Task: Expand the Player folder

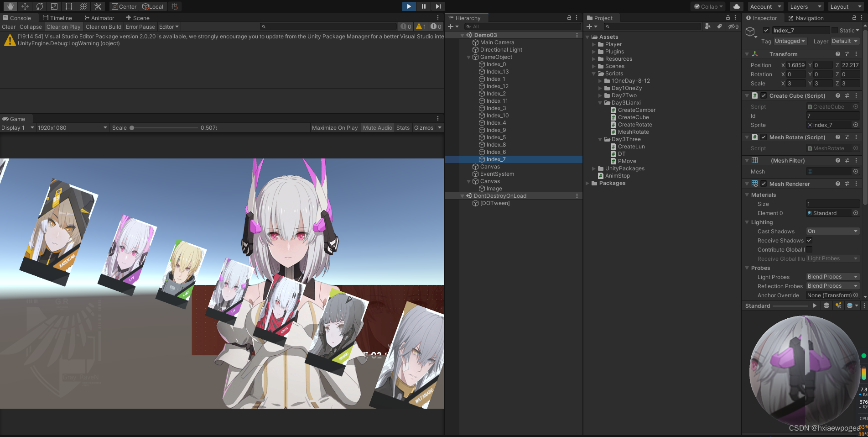Action: 594,44
